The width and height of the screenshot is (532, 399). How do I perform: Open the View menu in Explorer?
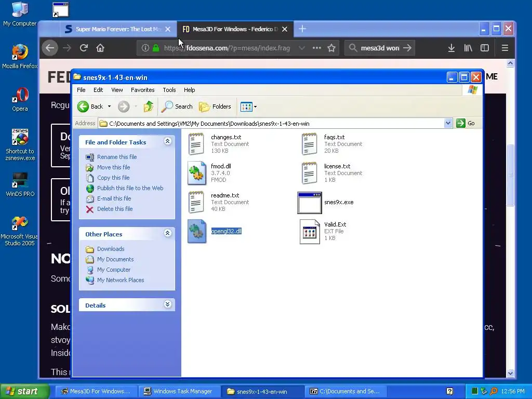coord(117,90)
